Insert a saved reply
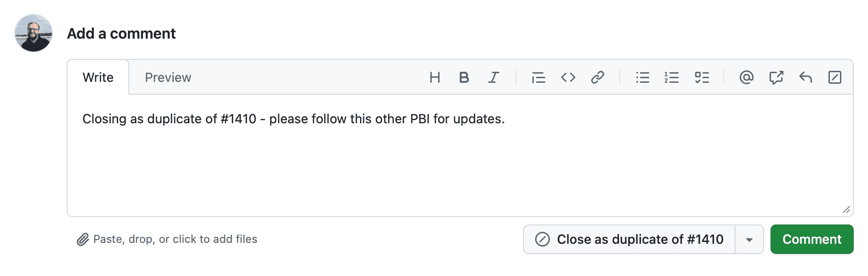Screen dimensions: 868x276 [805, 77]
